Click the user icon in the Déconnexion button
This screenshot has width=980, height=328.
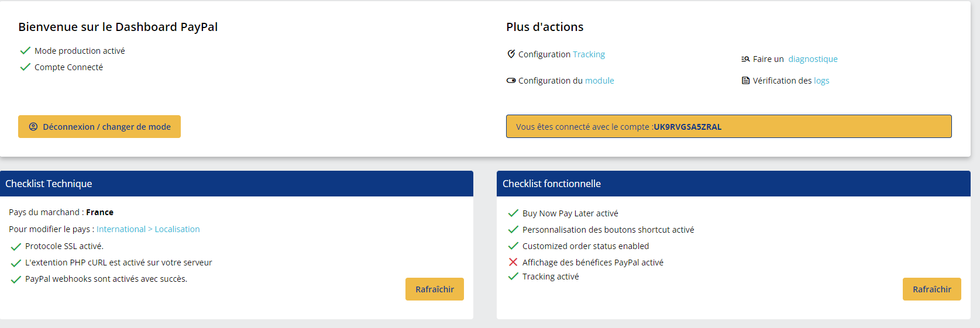pos(33,126)
